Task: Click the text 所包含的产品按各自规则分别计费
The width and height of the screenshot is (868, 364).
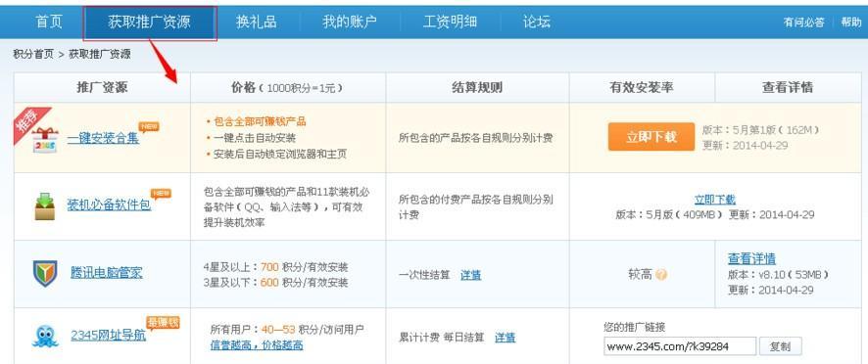Action: click(x=475, y=138)
